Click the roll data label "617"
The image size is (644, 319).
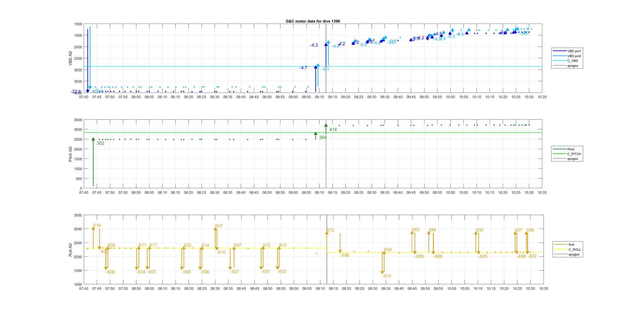[153, 245]
